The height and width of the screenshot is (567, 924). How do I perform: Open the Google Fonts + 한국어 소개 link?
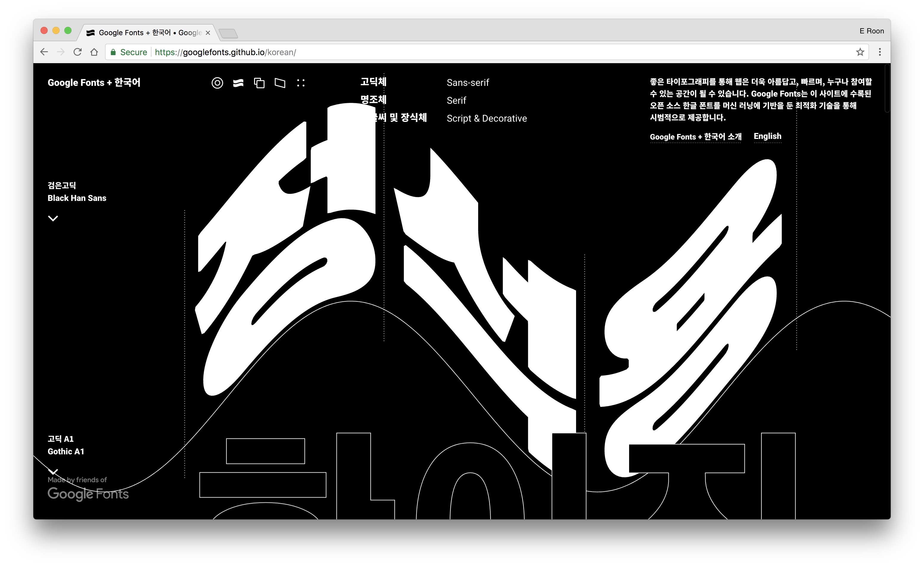[x=696, y=137]
